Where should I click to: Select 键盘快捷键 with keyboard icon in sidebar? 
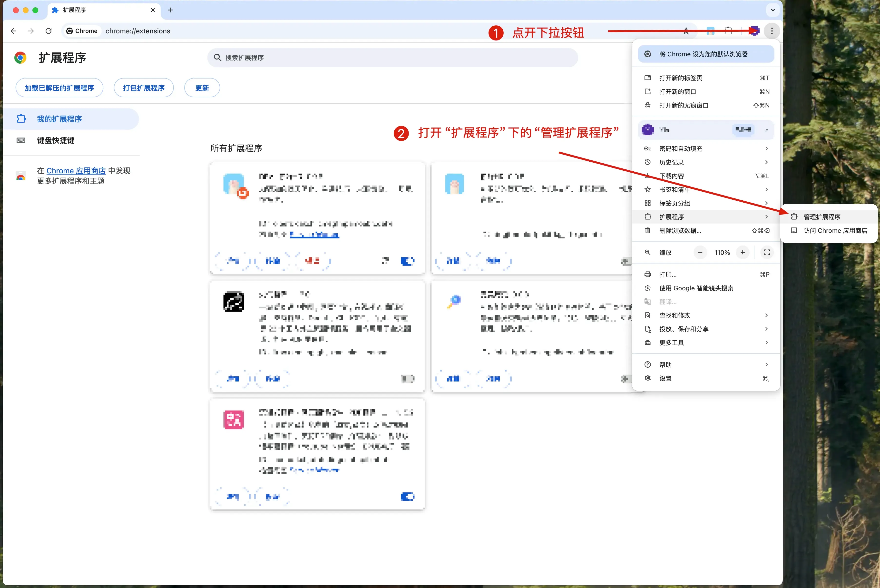[56, 141]
